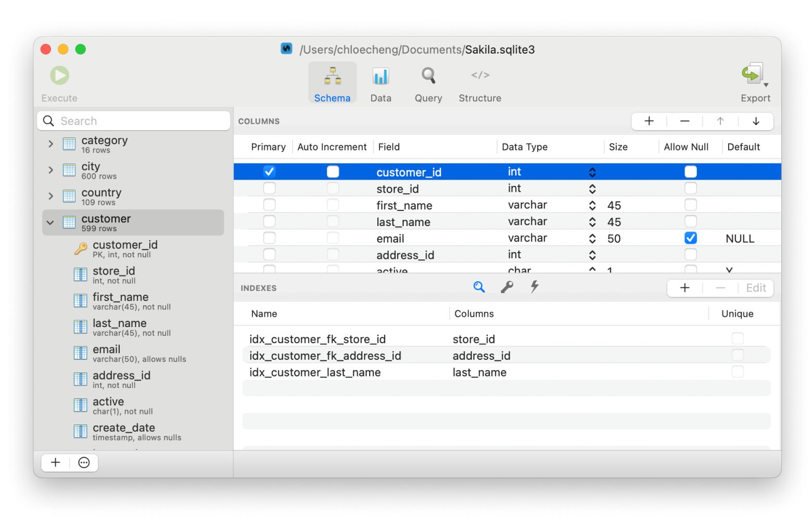Click the Field column header

pyautogui.click(x=389, y=147)
